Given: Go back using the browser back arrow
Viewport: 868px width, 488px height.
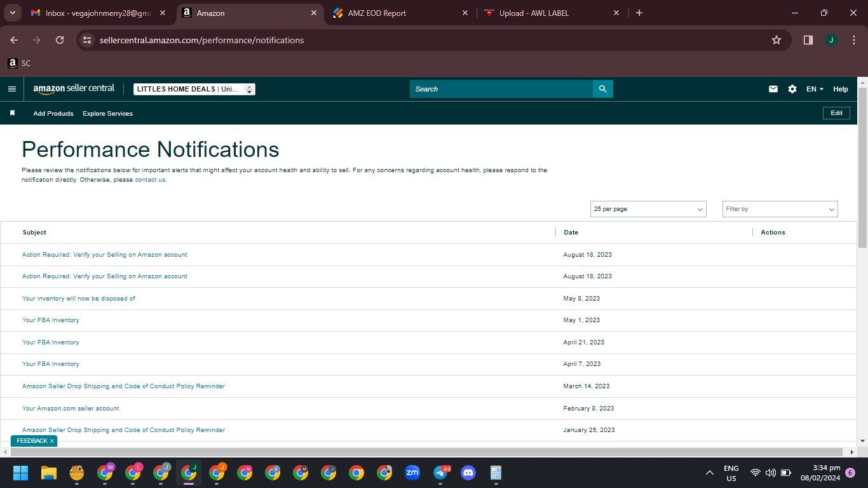Looking at the screenshot, I should pyautogui.click(x=14, y=40).
